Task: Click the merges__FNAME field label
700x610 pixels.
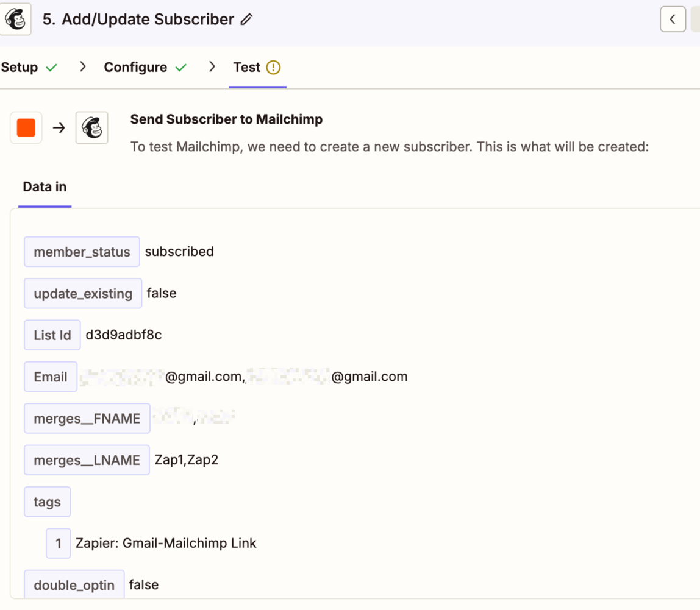Action: pos(87,418)
